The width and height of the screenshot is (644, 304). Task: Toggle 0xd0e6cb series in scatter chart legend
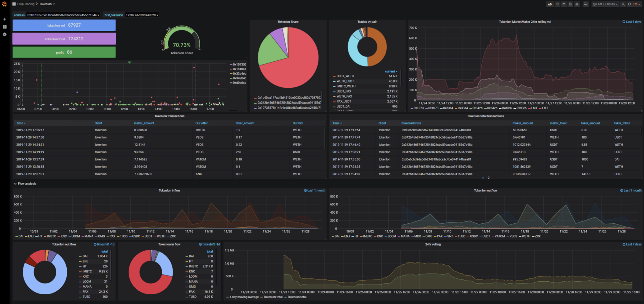239,83
